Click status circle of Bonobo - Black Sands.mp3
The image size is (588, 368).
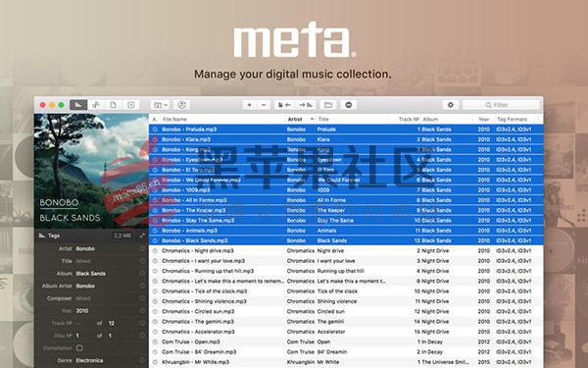coord(155,240)
